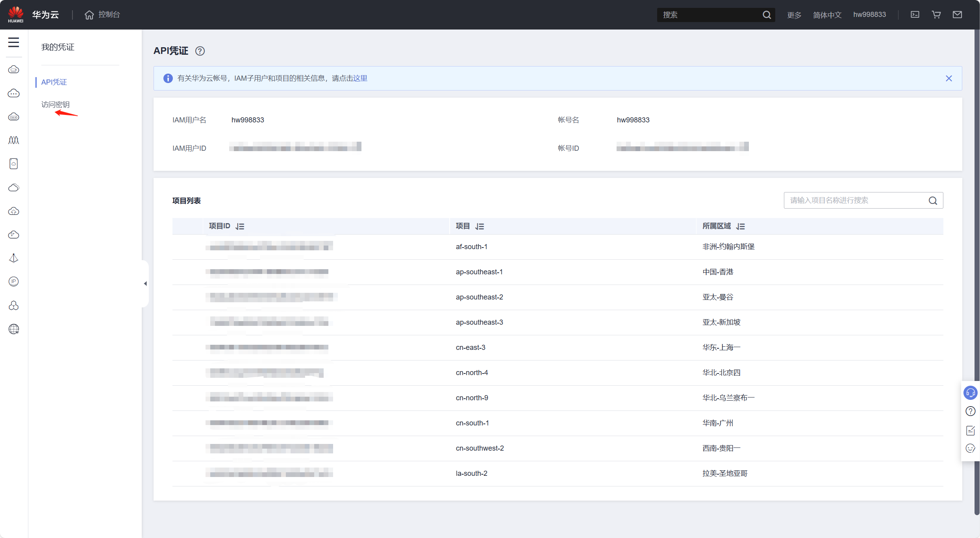The height and width of the screenshot is (538, 980).
Task: Sort the table by 所属区域 column
Action: [740, 226]
